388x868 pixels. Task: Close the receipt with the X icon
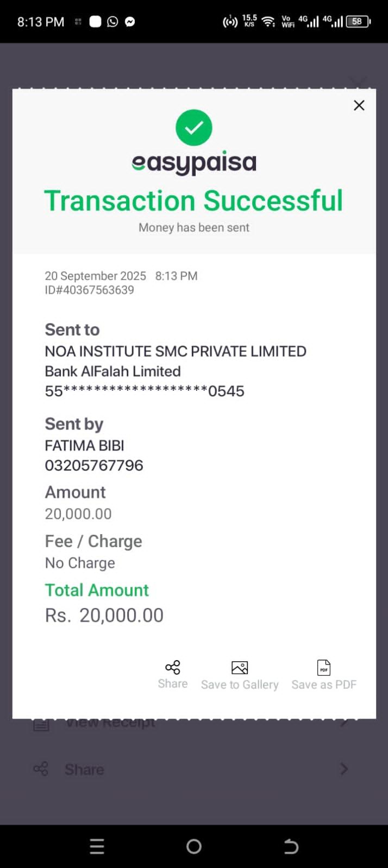(x=359, y=105)
